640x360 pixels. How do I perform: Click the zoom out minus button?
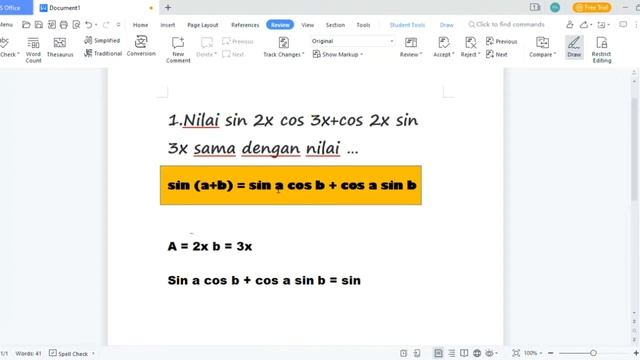point(551,353)
